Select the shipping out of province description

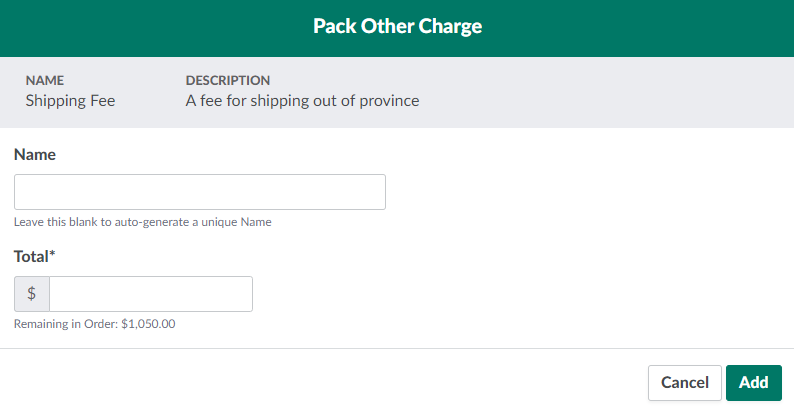pos(302,100)
